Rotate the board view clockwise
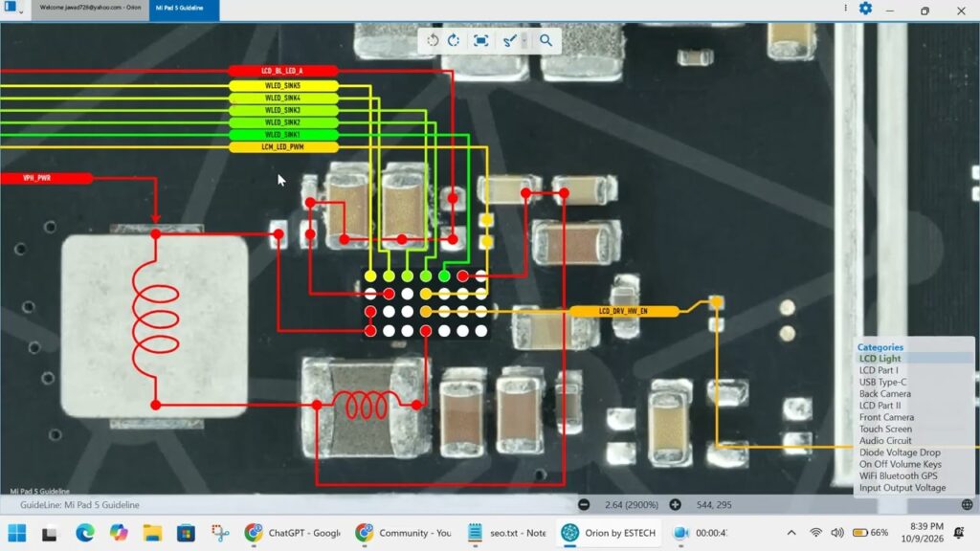The width and height of the screenshot is (980, 551). coord(455,40)
